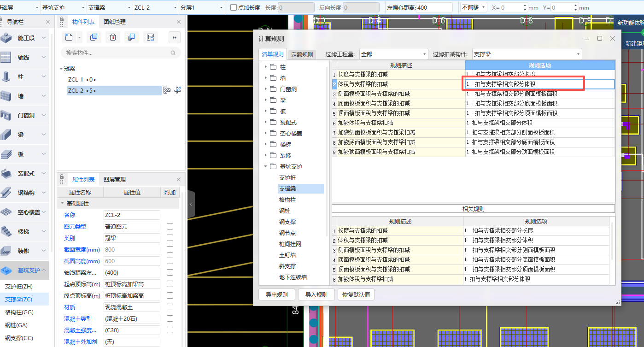
Task: Delete the selected component with trash icon
Action: (112, 37)
